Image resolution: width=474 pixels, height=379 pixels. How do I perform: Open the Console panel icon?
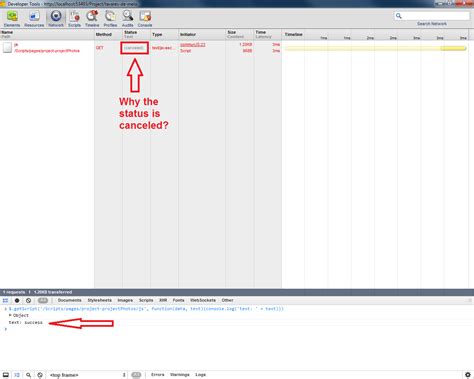145,19
